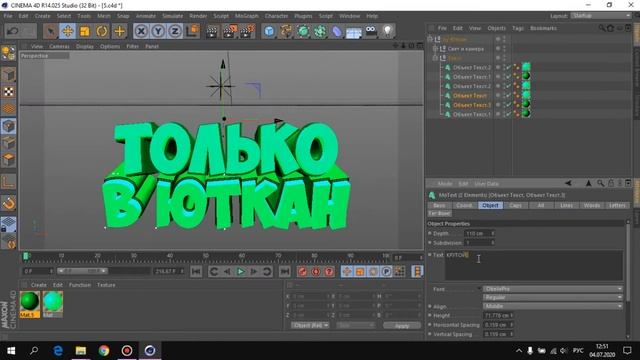Open Mode menu in Attribute Manager

445,184
